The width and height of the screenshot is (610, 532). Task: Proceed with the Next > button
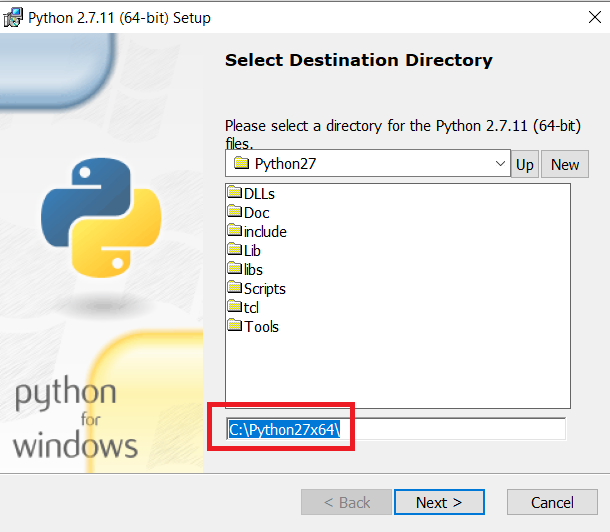pos(439,502)
